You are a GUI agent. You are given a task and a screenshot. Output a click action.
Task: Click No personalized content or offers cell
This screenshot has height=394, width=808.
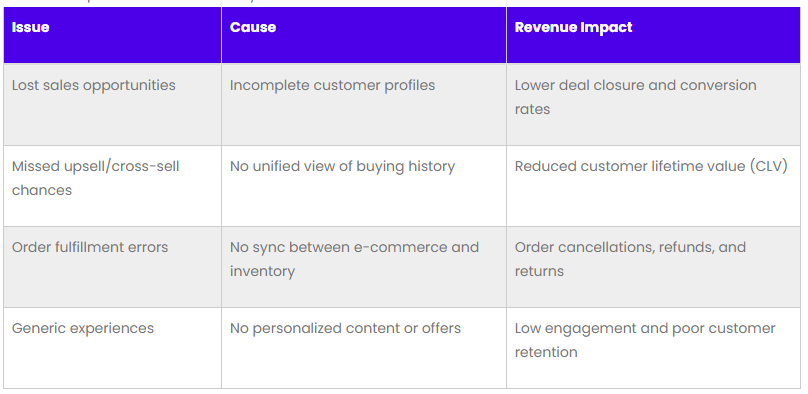click(x=364, y=348)
